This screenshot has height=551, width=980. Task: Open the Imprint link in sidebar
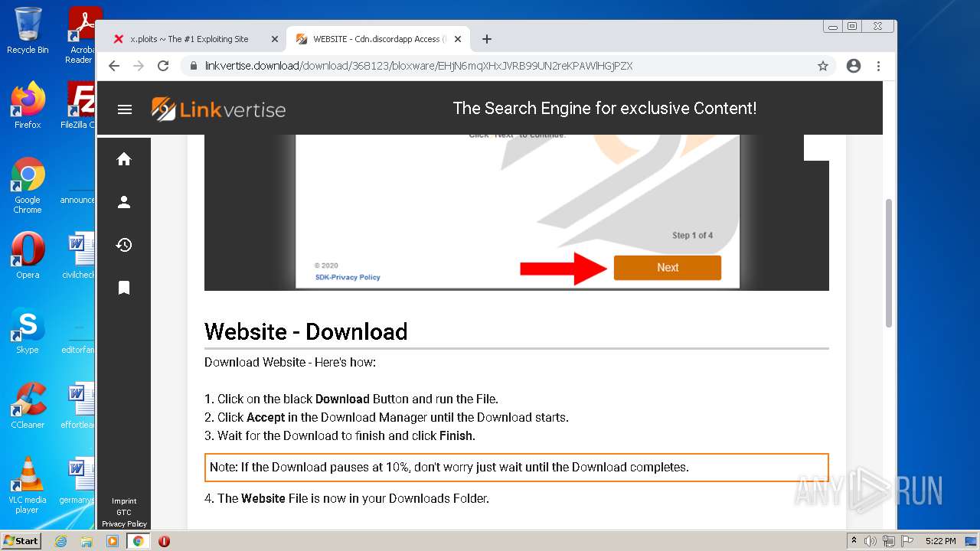[x=124, y=501]
